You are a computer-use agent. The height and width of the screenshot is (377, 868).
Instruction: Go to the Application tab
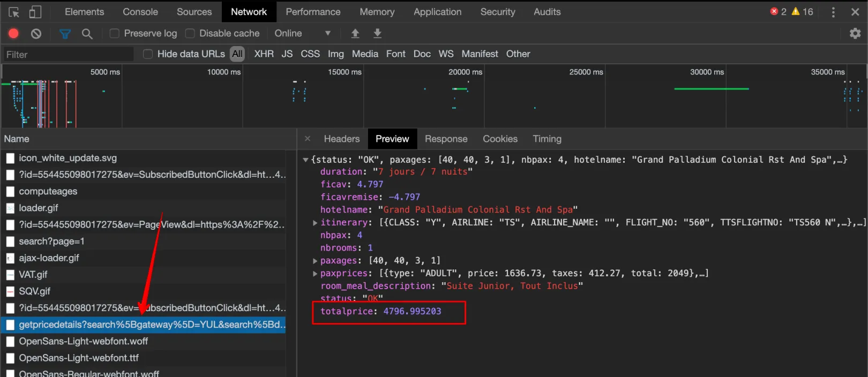437,12
